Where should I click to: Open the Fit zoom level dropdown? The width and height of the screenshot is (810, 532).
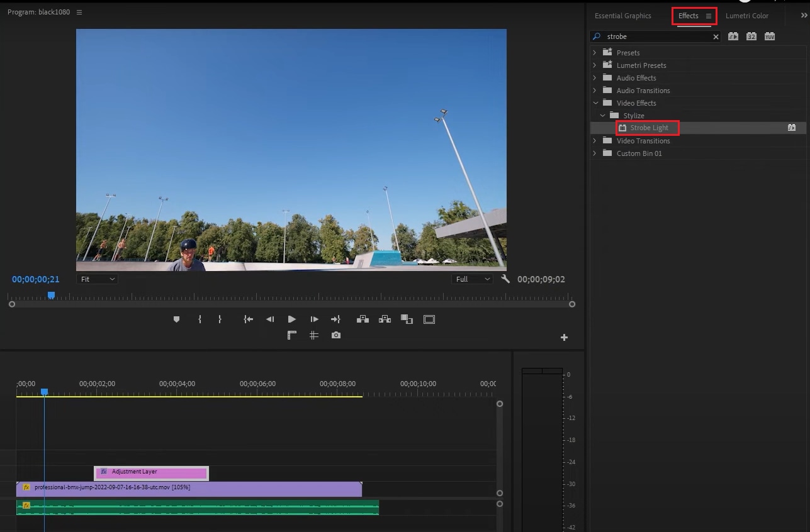tap(98, 279)
